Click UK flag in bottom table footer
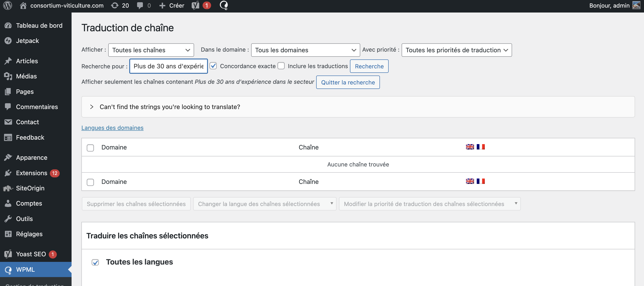This screenshot has width=644, height=286. 470,181
